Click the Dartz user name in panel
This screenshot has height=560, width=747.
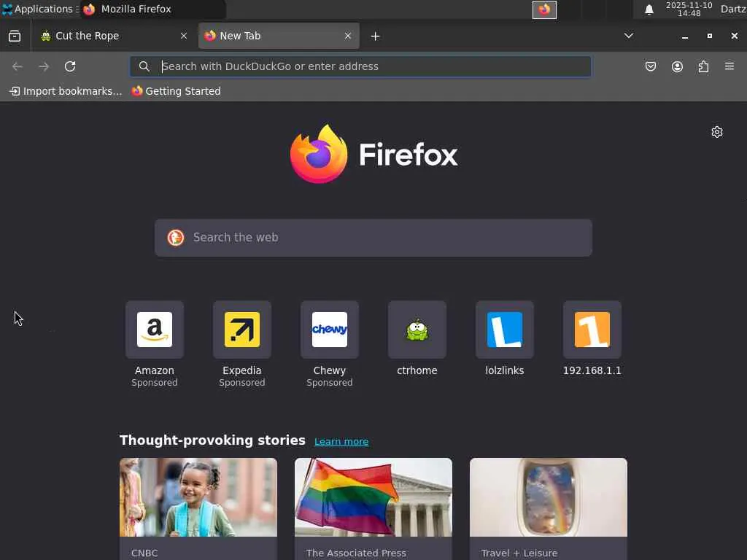click(x=733, y=9)
